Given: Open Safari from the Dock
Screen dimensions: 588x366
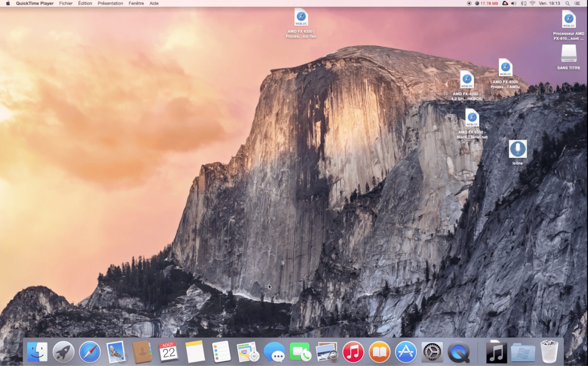Looking at the screenshot, I should pos(90,352).
